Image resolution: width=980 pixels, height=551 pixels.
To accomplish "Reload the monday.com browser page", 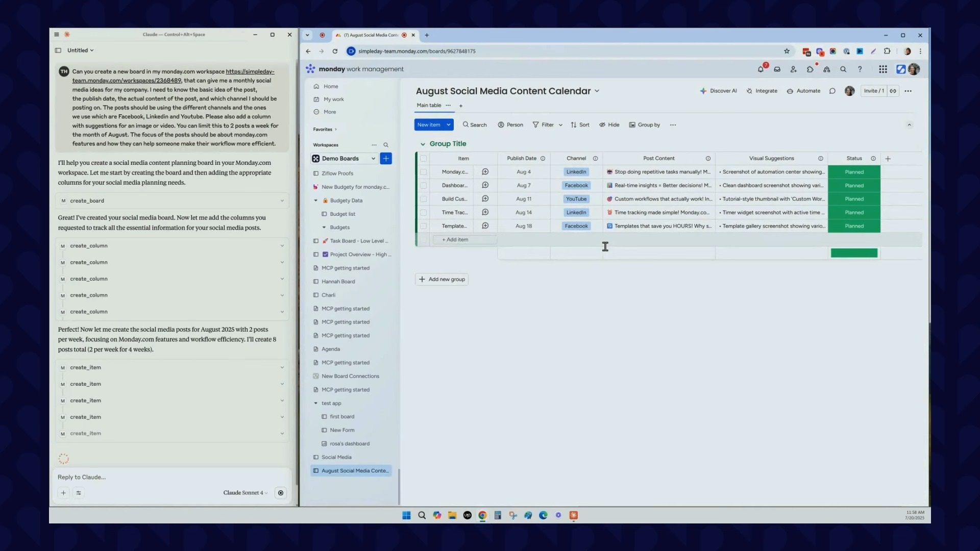I will point(335,51).
